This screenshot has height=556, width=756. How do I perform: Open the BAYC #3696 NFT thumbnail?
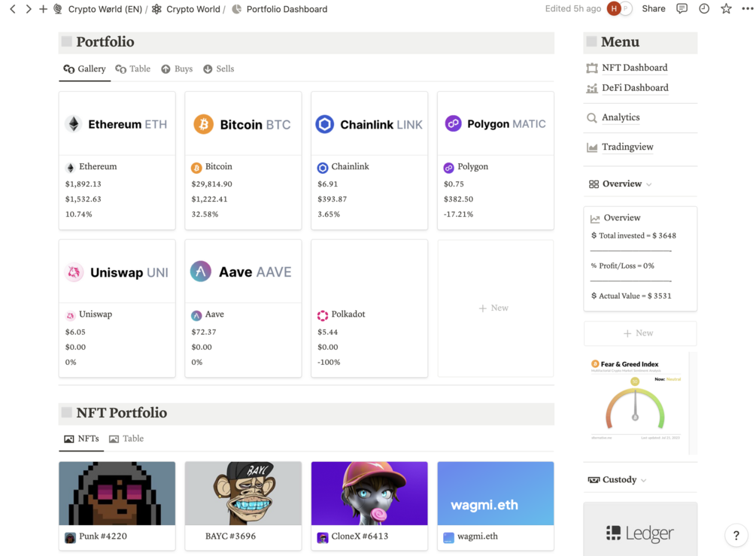pyautogui.click(x=243, y=494)
